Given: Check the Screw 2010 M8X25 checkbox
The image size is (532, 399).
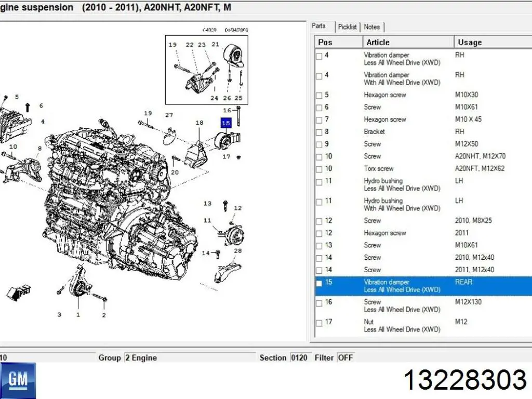Looking at the screenshot, I should (319, 221).
